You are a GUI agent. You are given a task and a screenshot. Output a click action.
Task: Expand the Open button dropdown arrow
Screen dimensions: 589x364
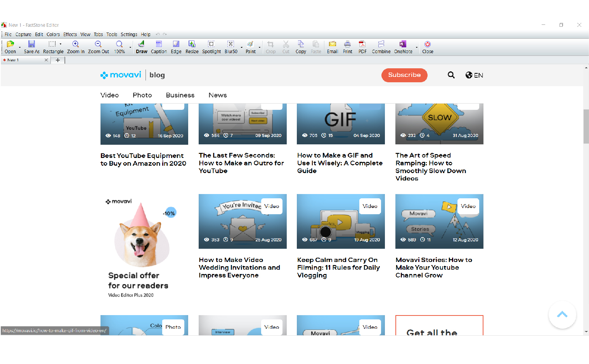point(20,48)
